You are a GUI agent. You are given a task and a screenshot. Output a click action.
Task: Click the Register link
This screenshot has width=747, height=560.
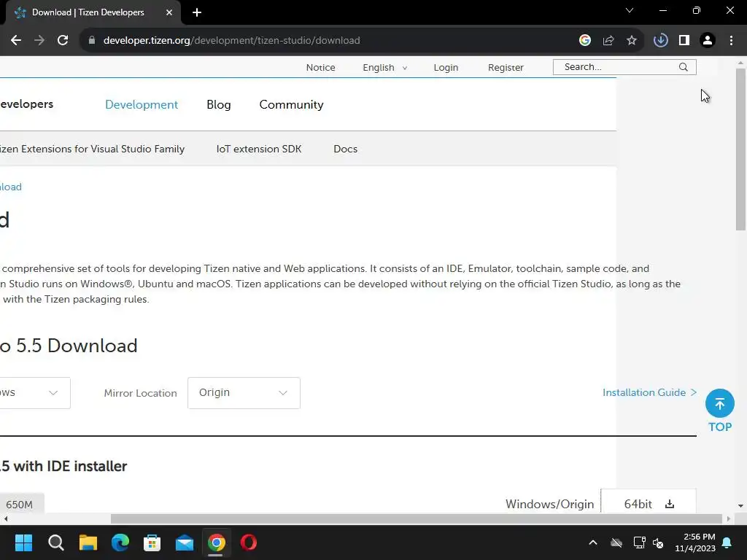[x=506, y=68]
